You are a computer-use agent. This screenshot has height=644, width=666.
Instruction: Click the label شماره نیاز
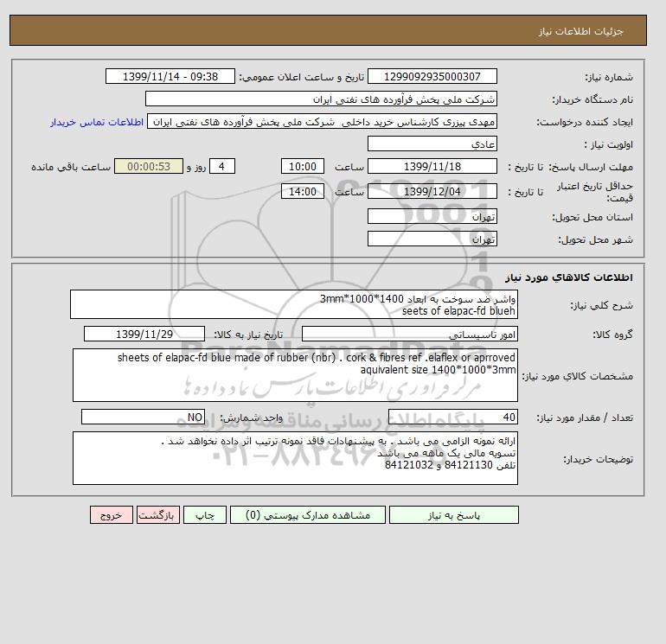coord(609,77)
